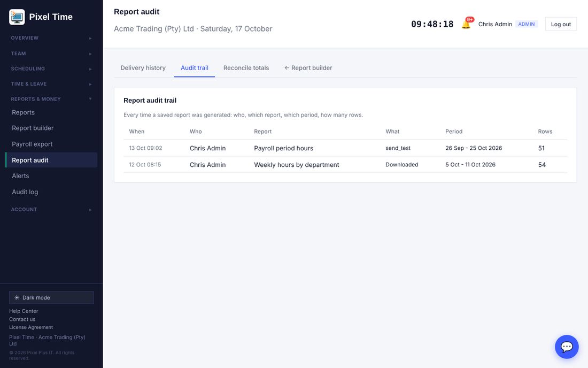Click the Report audit trail heading
588x368 pixels.
(150, 101)
